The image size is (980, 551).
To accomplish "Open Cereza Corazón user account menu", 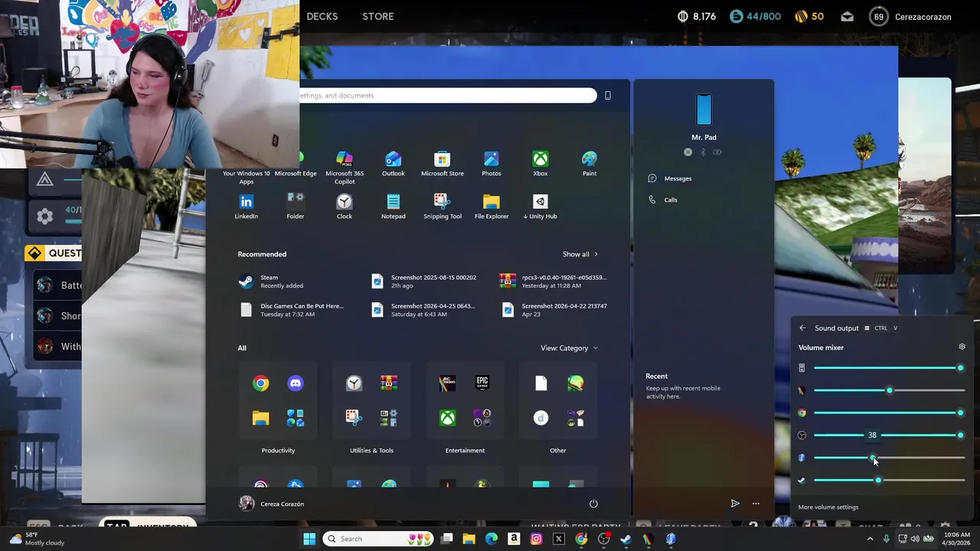I will (272, 504).
